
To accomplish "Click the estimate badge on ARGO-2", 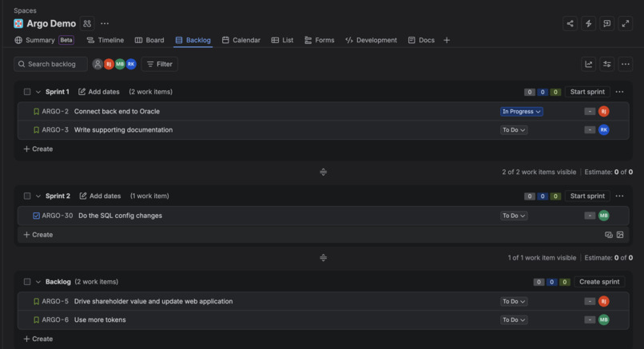I will 590,111.
